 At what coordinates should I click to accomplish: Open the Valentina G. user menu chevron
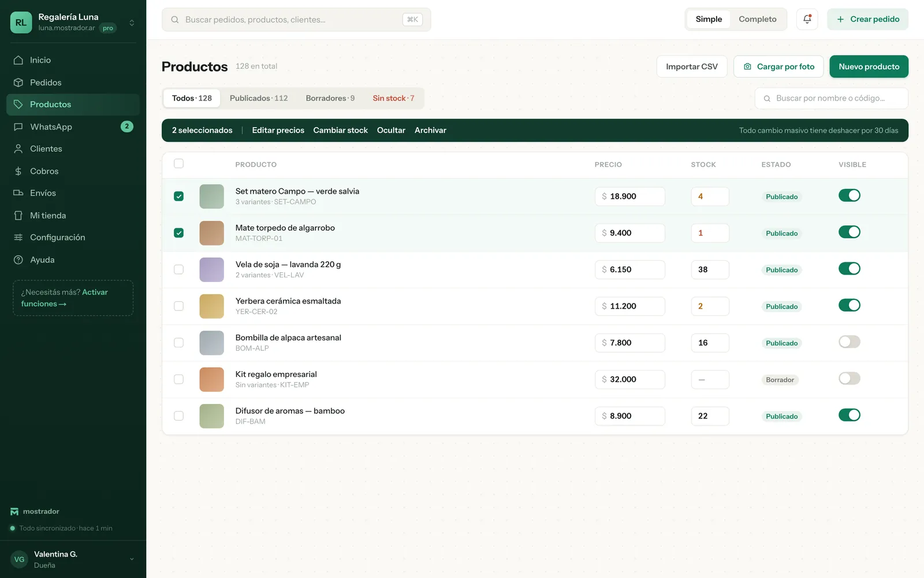pyautogui.click(x=132, y=559)
